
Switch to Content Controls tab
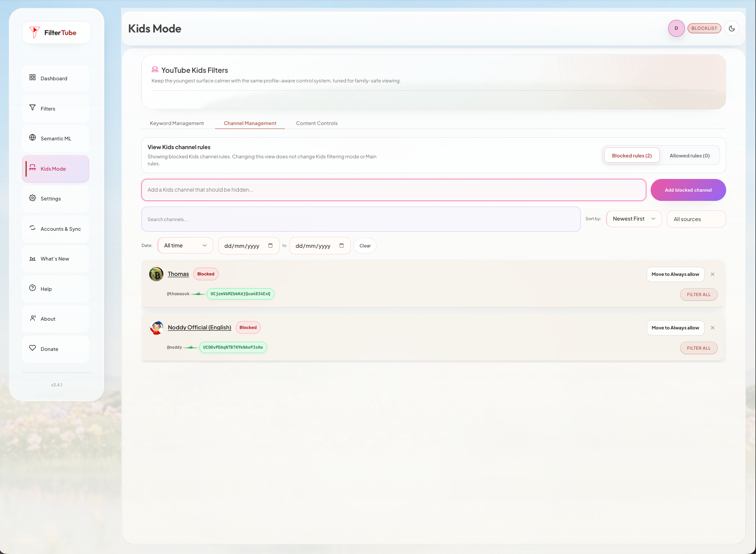pyautogui.click(x=317, y=123)
